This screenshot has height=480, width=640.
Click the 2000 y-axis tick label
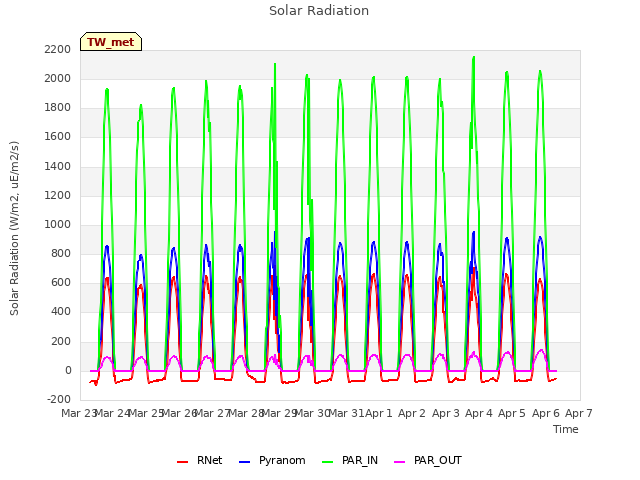(58, 78)
